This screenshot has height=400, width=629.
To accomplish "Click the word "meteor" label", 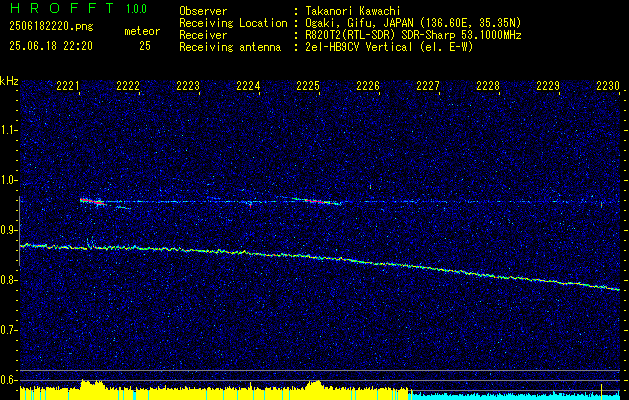I will 142,31.
